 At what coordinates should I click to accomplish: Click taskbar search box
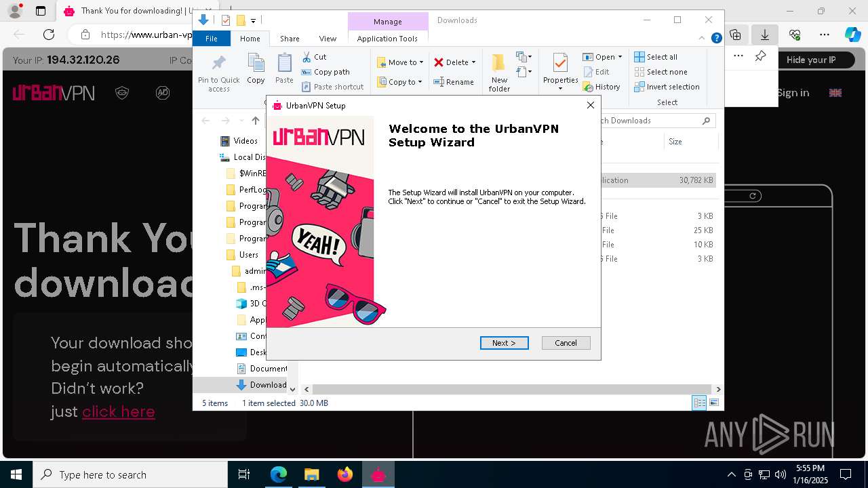coord(130,474)
